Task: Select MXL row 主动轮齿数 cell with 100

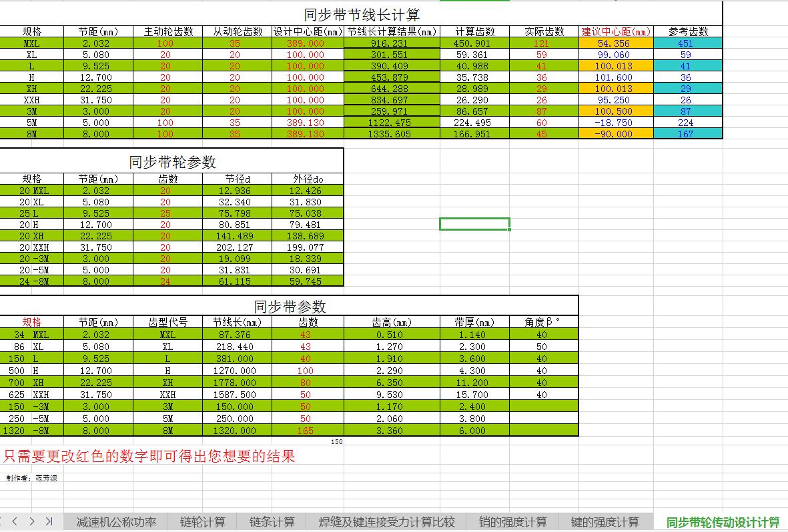Action: pyautogui.click(x=165, y=43)
